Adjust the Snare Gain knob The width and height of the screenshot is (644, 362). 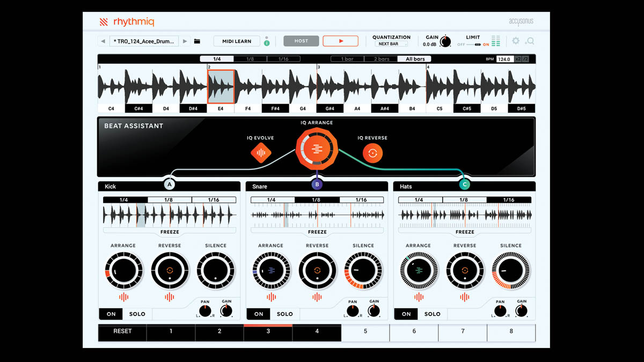pos(374,311)
